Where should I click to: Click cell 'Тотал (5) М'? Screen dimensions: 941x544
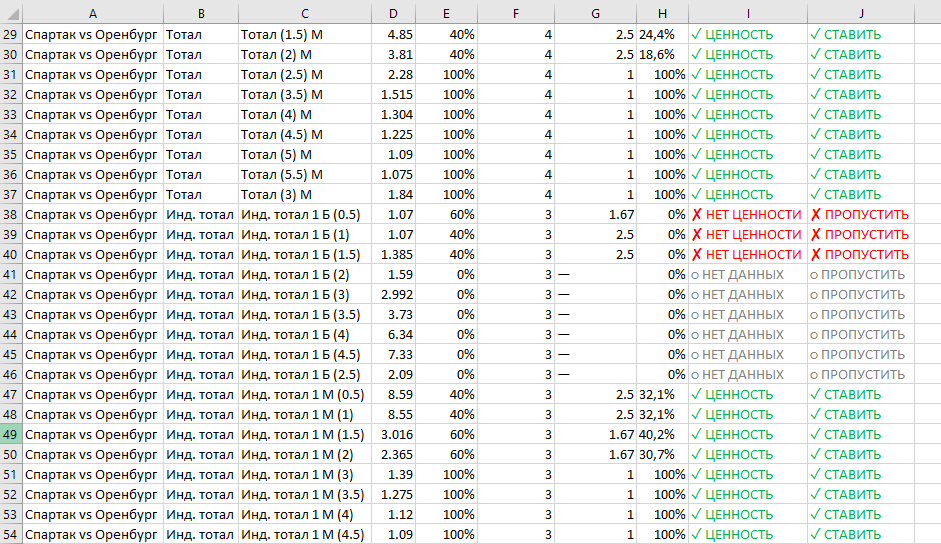point(277,154)
